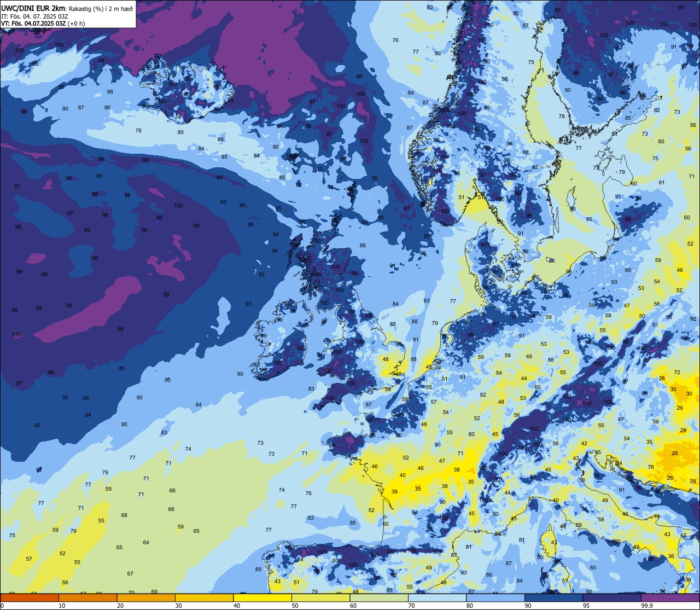The width and height of the screenshot is (700, 610).
Task: Pick the 30–40 golden legend swatch
Action: 204,597
